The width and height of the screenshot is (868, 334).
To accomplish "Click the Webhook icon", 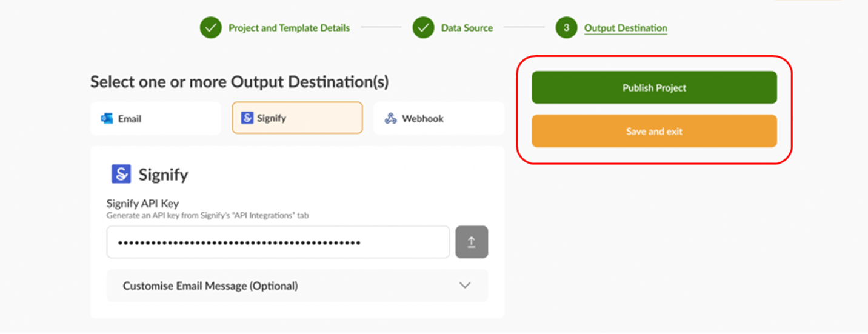I will (x=391, y=119).
